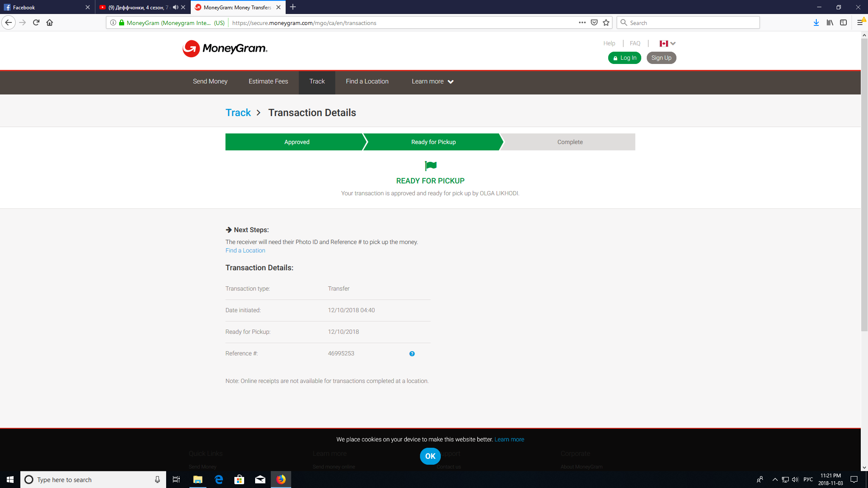The image size is (868, 488).
Task: Click the browser home icon
Action: click(x=50, y=23)
